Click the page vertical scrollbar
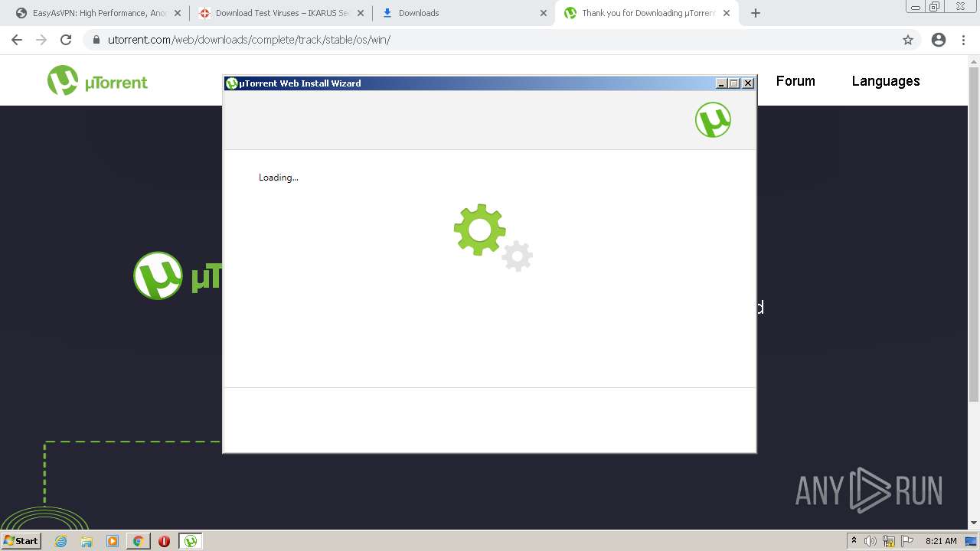This screenshot has height=551, width=980. pyautogui.click(x=974, y=234)
